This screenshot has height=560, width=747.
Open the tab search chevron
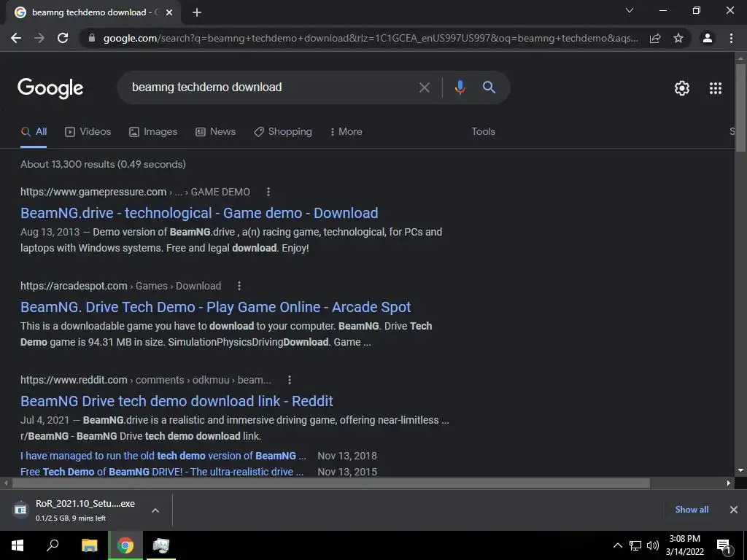tap(630, 10)
